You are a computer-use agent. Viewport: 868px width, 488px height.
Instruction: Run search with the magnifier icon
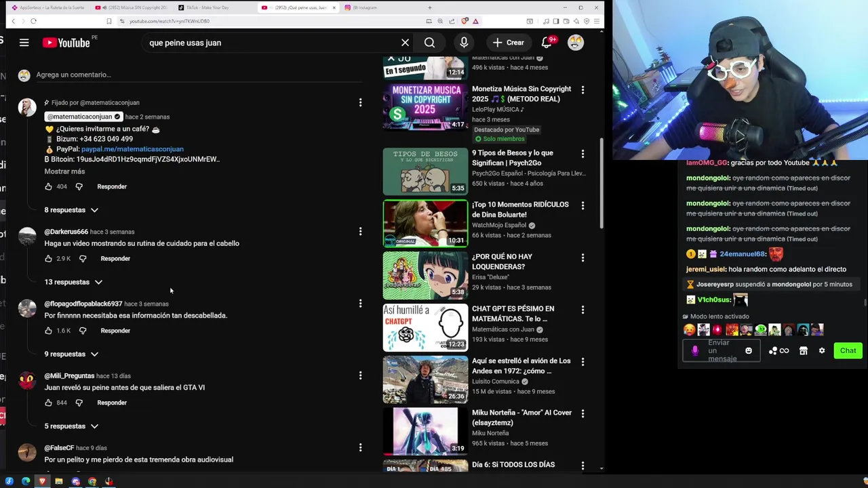tap(429, 43)
